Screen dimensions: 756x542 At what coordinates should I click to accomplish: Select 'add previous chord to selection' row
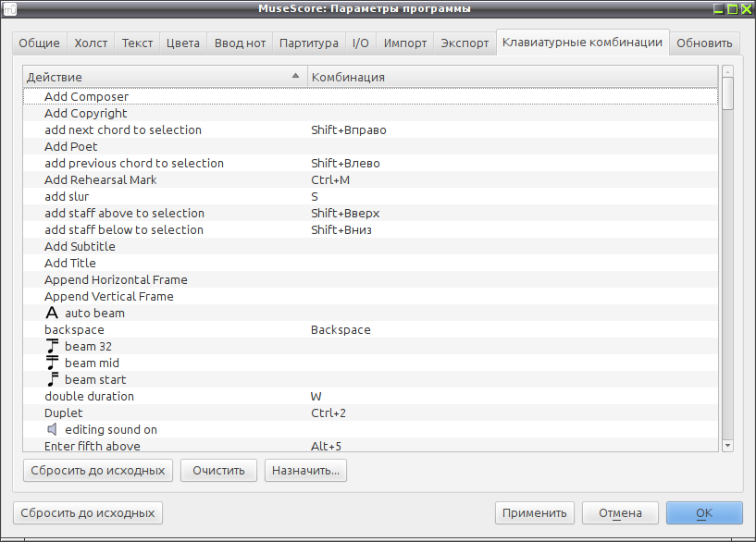click(x=370, y=164)
